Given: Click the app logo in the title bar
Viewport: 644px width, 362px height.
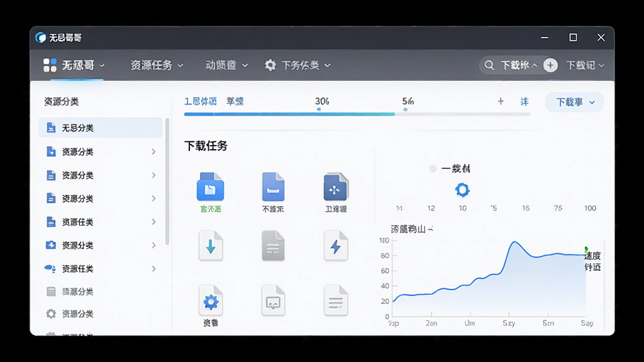Looking at the screenshot, I should tap(41, 38).
